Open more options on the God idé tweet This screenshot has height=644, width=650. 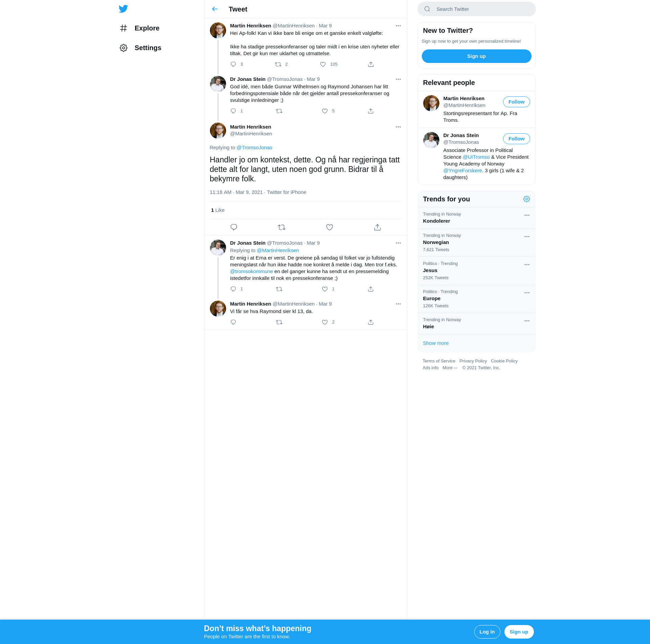pos(398,79)
